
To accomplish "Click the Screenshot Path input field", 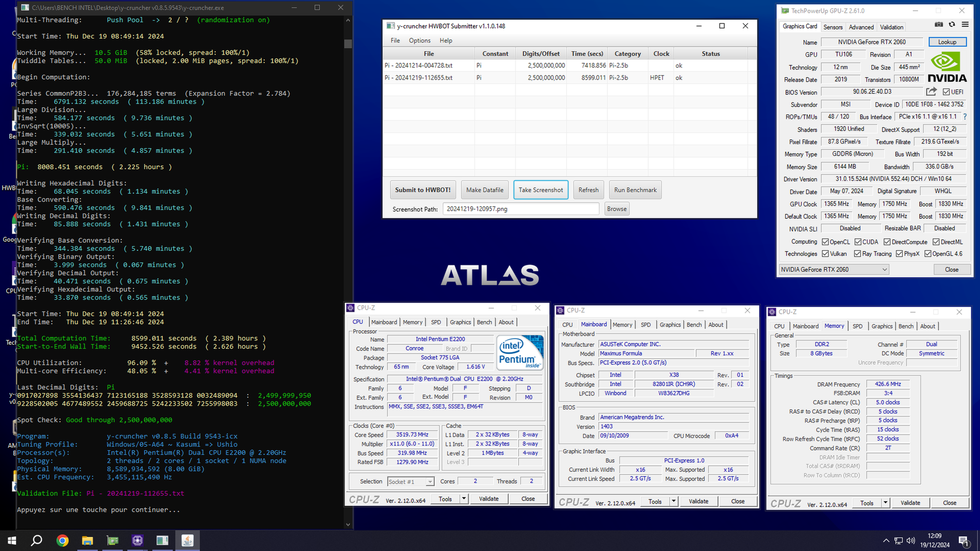I will click(x=521, y=209).
